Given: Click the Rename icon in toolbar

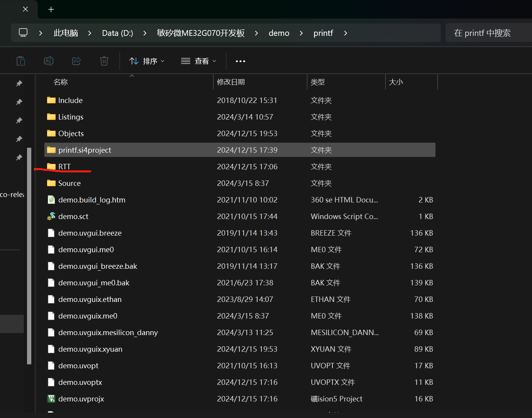Looking at the screenshot, I should [49, 61].
